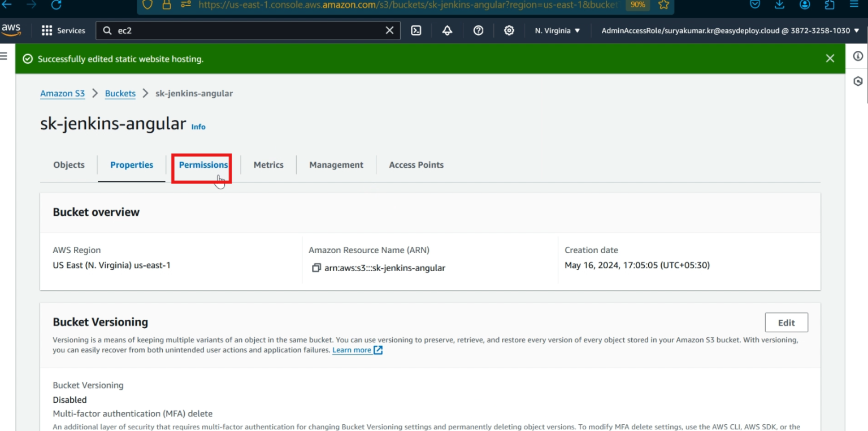The height and width of the screenshot is (431, 868).
Task: Open the left navigation hamburger icon
Action: pos(3,55)
